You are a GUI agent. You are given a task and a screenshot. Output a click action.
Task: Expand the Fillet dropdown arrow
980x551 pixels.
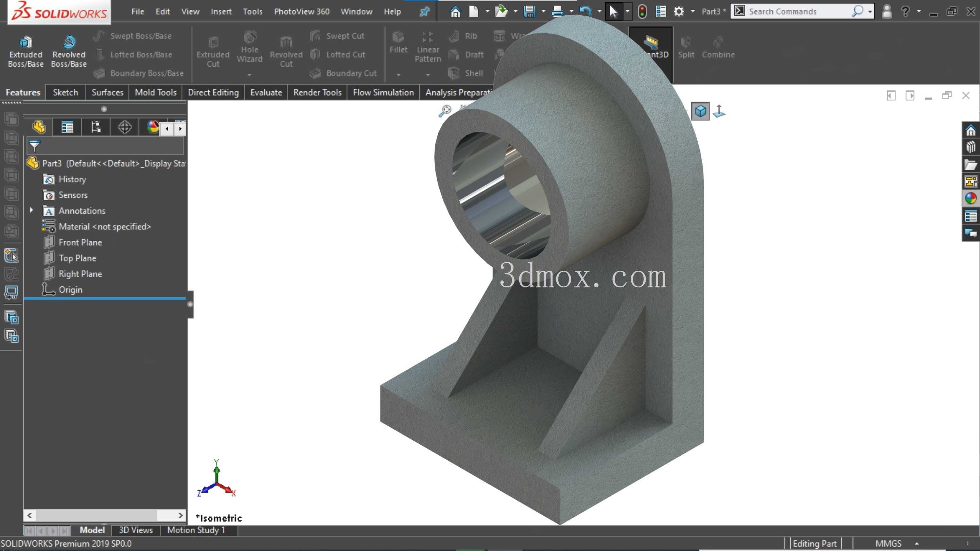click(398, 75)
